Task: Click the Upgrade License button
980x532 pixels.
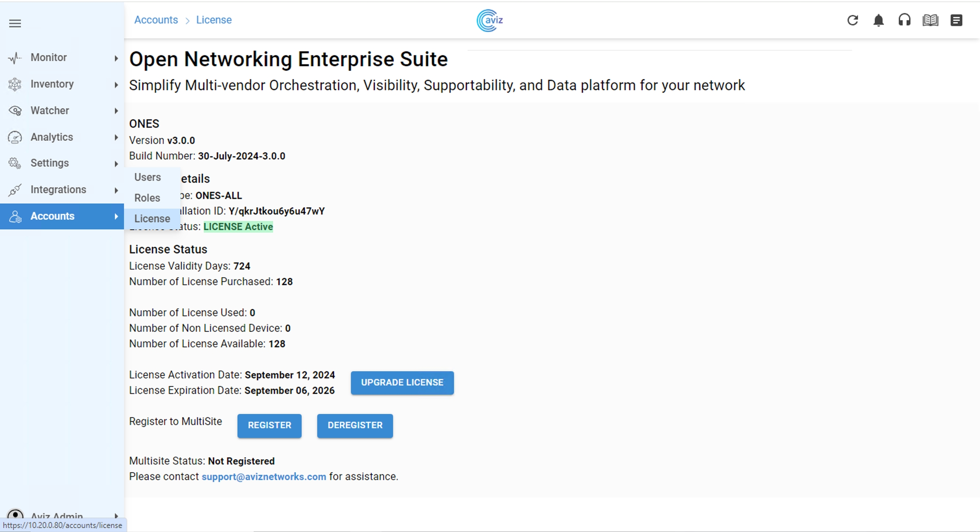Action: pyautogui.click(x=402, y=383)
